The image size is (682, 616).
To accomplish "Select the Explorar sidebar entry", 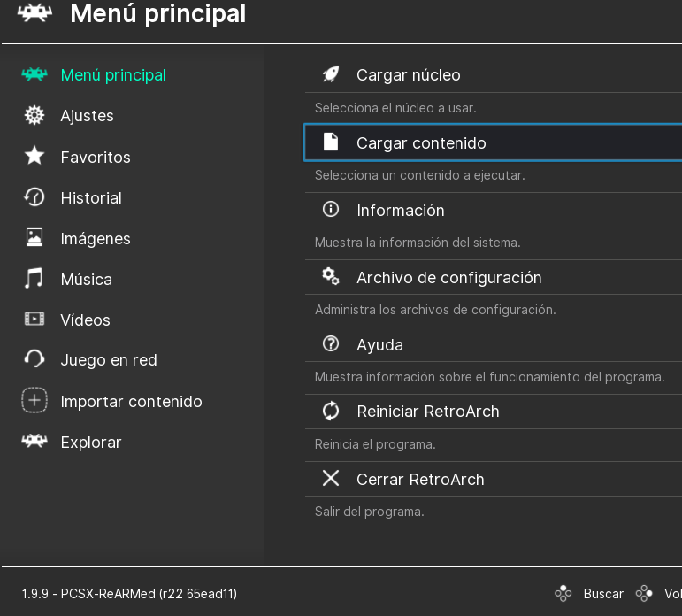I will 91,443.
